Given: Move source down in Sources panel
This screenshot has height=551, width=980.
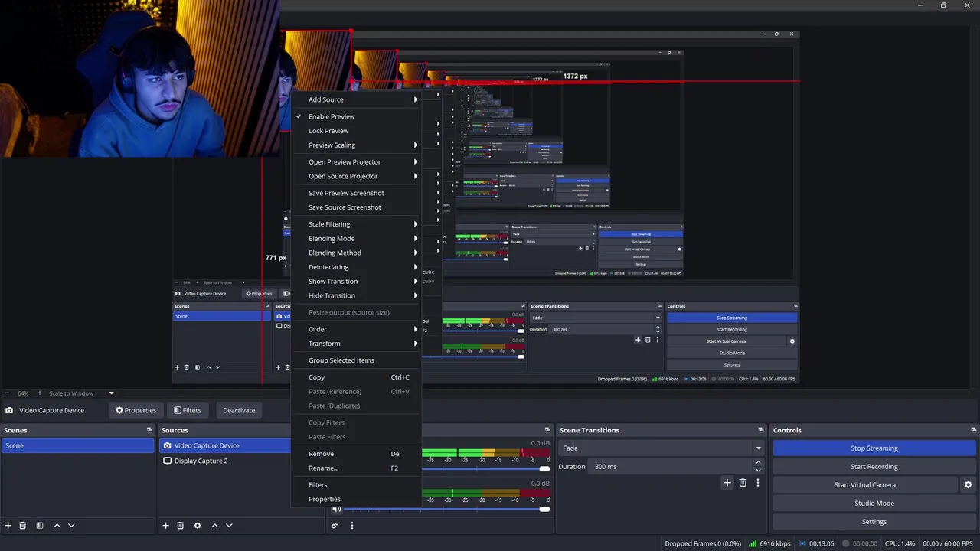Looking at the screenshot, I should tap(229, 526).
